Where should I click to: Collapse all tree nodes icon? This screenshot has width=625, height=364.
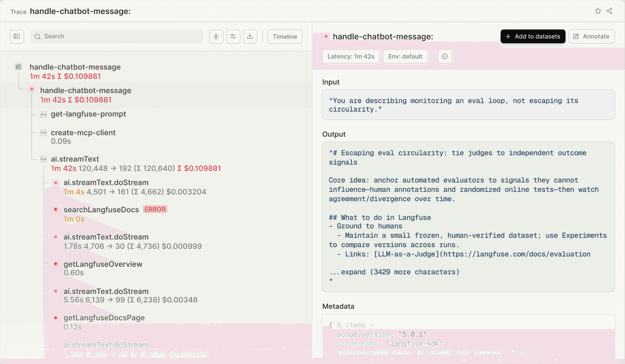[x=216, y=37]
